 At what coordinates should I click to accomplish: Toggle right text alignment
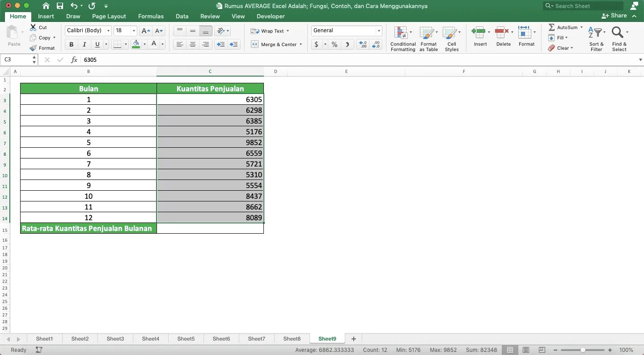[x=206, y=44]
